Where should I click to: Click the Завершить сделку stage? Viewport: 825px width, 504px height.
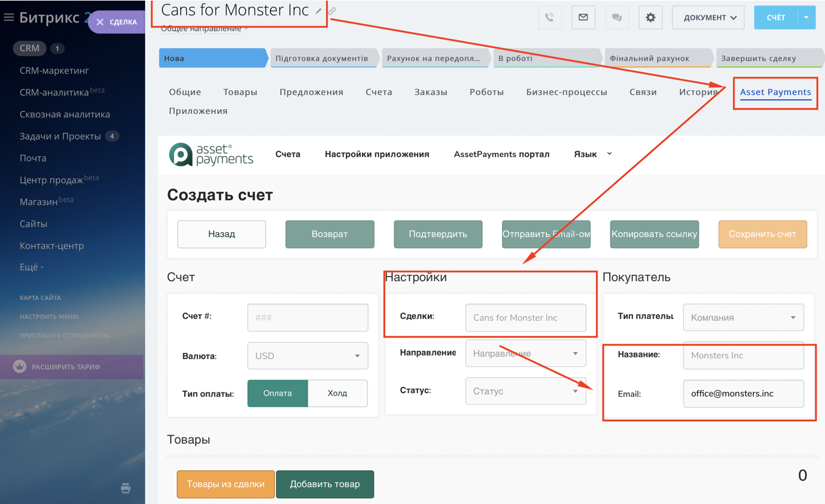click(770, 59)
